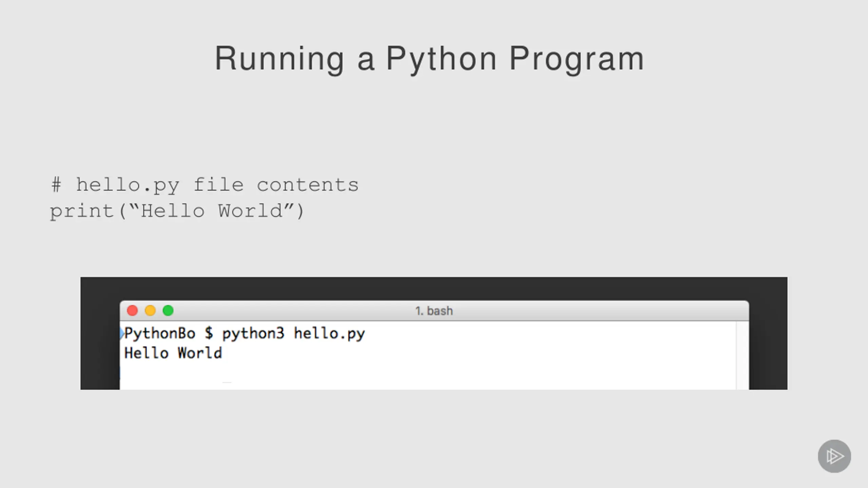The image size is (868, 488).
Task: Click the yellow minimize button of bash terminal
Action: tap(150, 310)
